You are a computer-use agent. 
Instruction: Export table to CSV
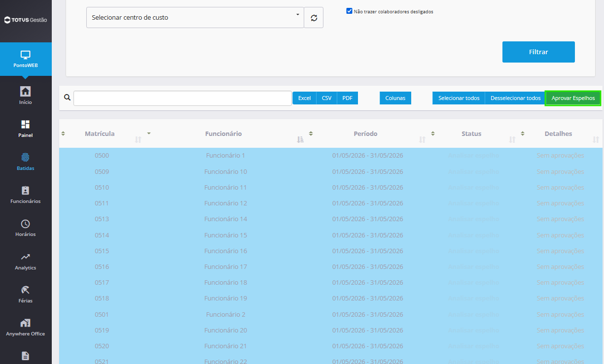[x=326, y=98]
